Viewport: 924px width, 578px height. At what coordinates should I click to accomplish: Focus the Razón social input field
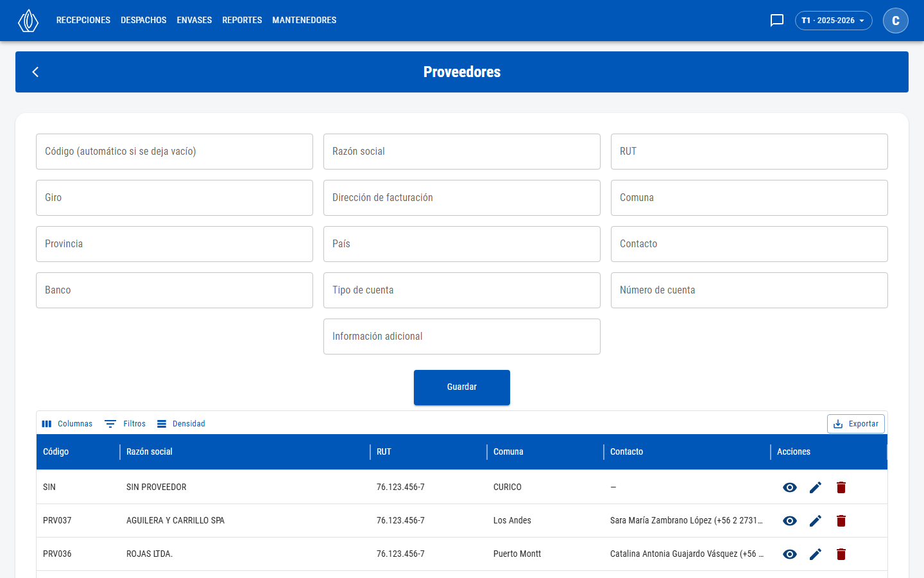pos(462,152)
